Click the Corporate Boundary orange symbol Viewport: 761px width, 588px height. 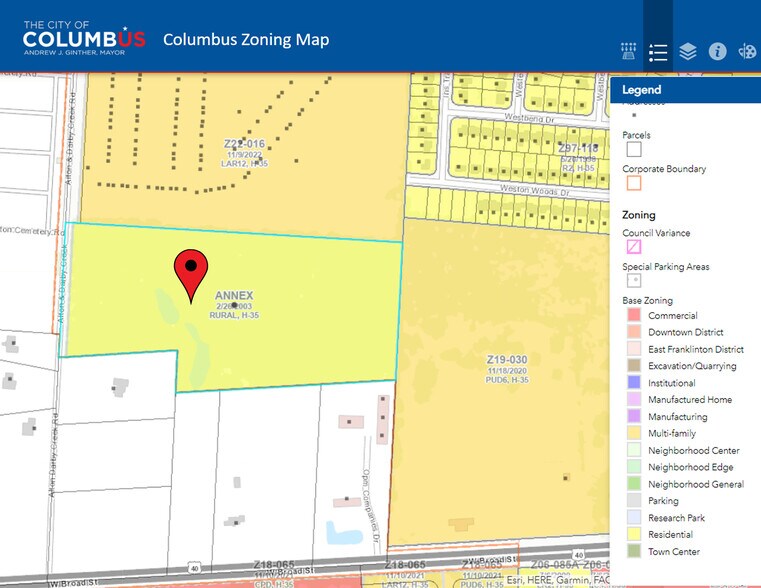[x=633, y=183]
